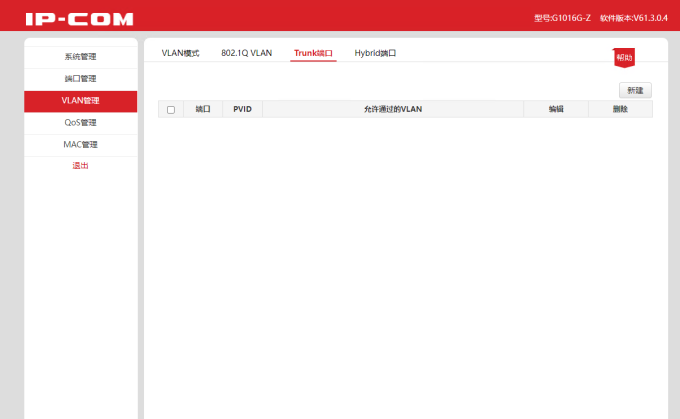Click the 新建 button
Image resolution: width=680 pixels, height=419 pixels.
(x=635, y=90)
